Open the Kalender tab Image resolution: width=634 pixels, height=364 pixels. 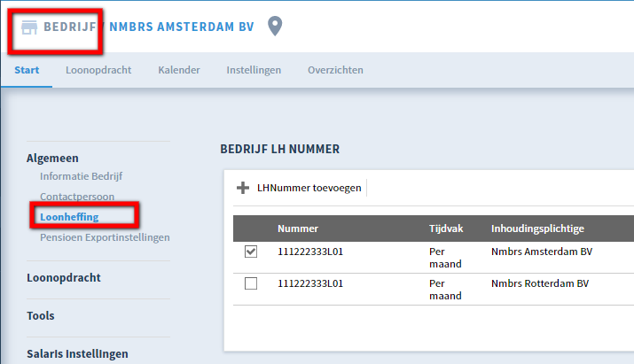pos(179,70)
